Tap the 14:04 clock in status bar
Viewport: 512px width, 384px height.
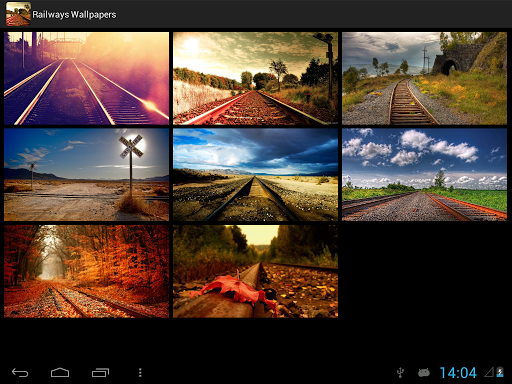tap(458, 373)
